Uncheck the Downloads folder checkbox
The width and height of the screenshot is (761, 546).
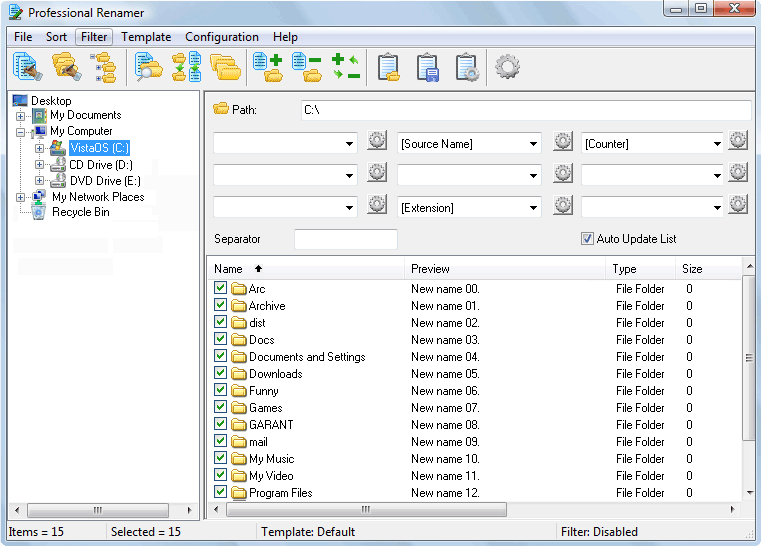pos(220,374)
